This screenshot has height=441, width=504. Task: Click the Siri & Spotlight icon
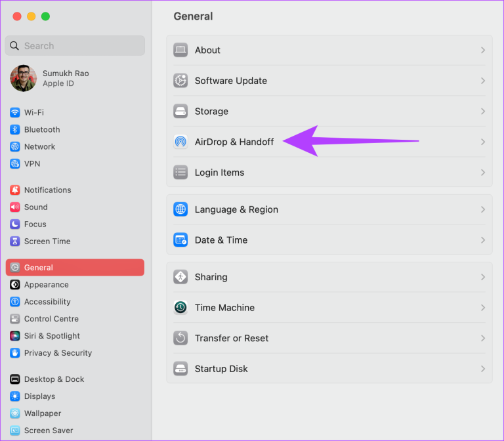(15, 335)
